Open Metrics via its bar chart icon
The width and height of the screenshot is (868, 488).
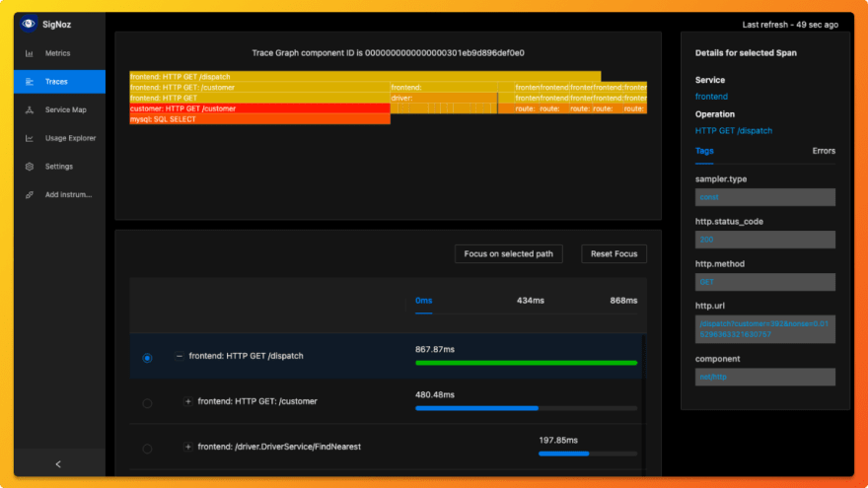[30, 53]
